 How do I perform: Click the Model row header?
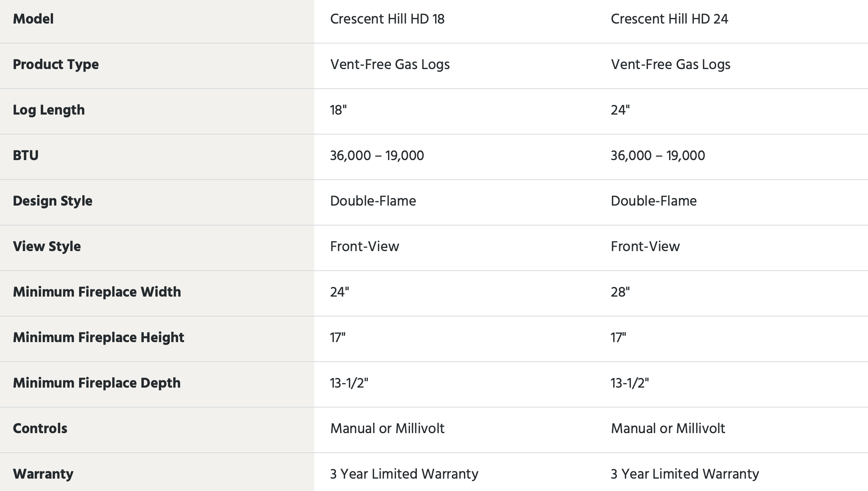(33, 19)
